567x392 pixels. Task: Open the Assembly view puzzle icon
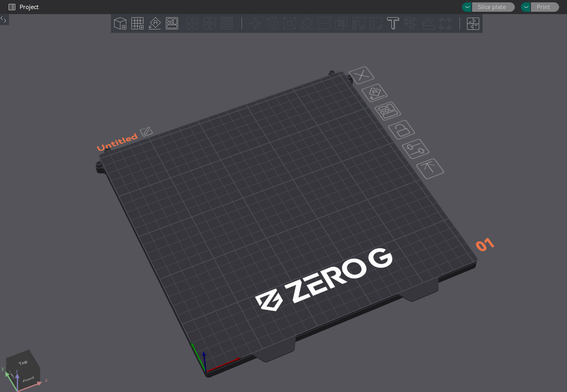click(473, 24)
